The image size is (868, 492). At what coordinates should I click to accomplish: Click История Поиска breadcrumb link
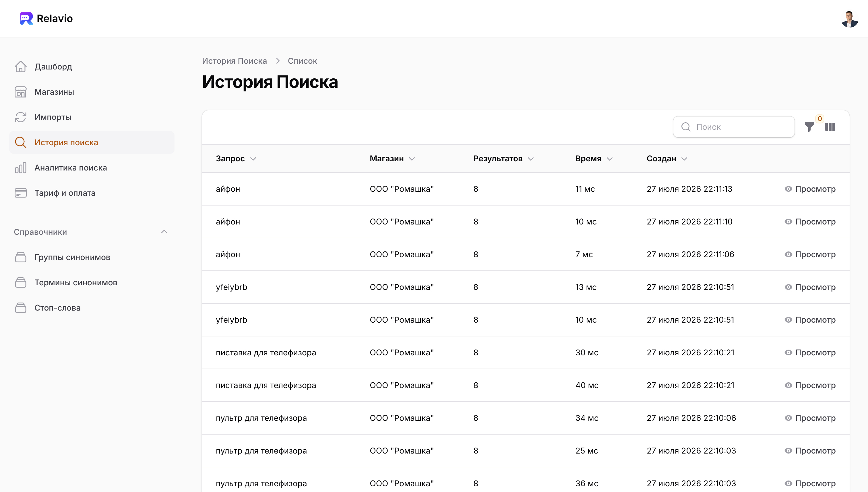[x=234, y=61]
